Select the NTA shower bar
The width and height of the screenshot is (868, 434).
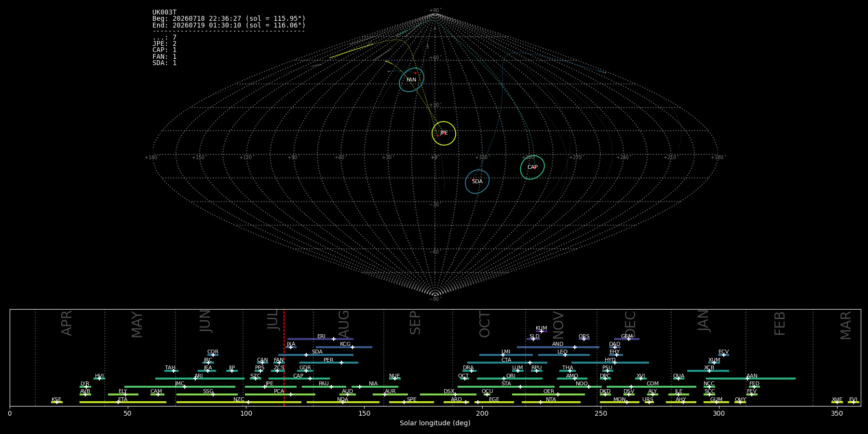[551, 402]
